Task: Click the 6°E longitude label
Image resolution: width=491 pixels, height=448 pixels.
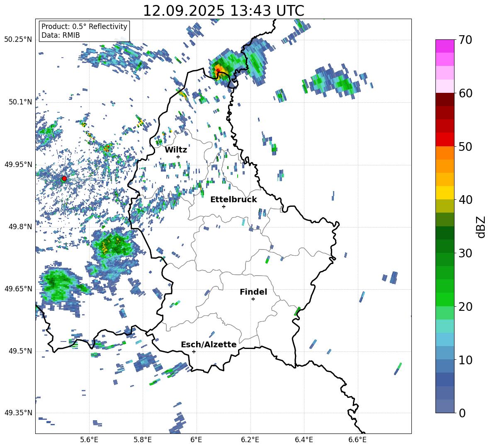Action: [196, 440]
